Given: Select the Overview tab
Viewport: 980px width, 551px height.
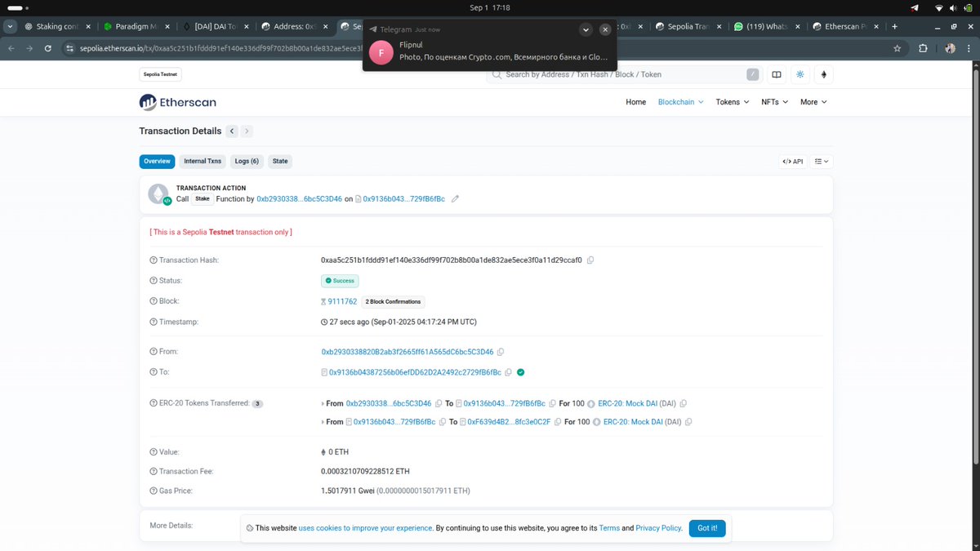Looking at the screenshot, I should tap(157, 162).
